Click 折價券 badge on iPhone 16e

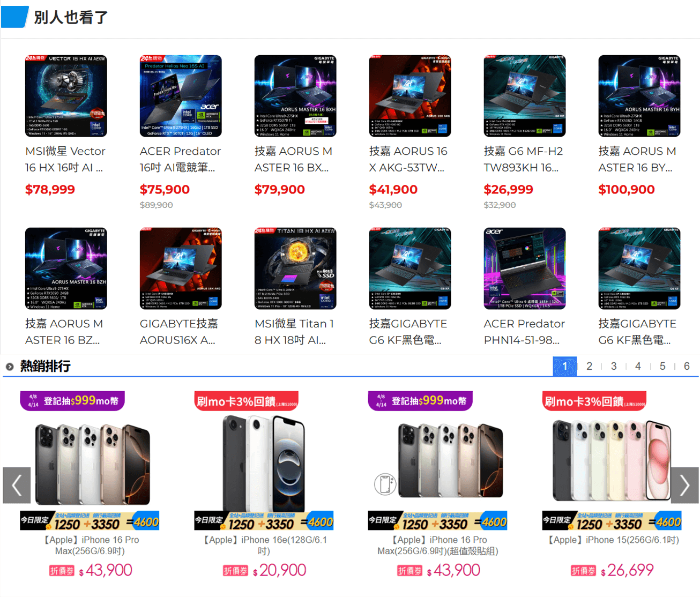point(236,571)
